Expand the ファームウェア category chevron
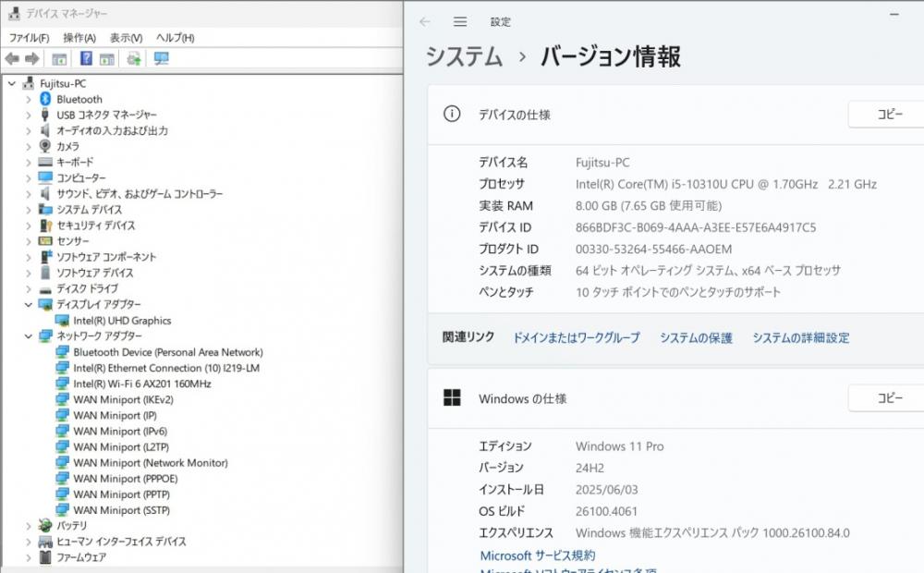Screen dimensions: 924x573 point(29,557)
